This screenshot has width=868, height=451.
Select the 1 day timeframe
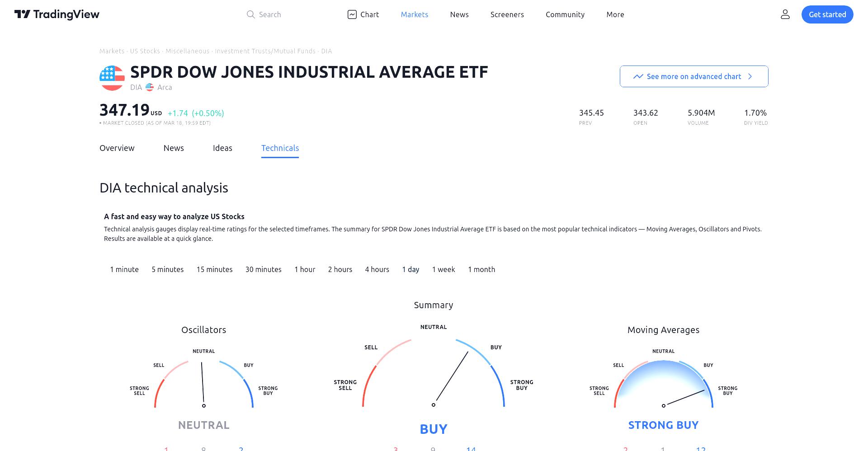pyautogui.click(x=410, y=269)
